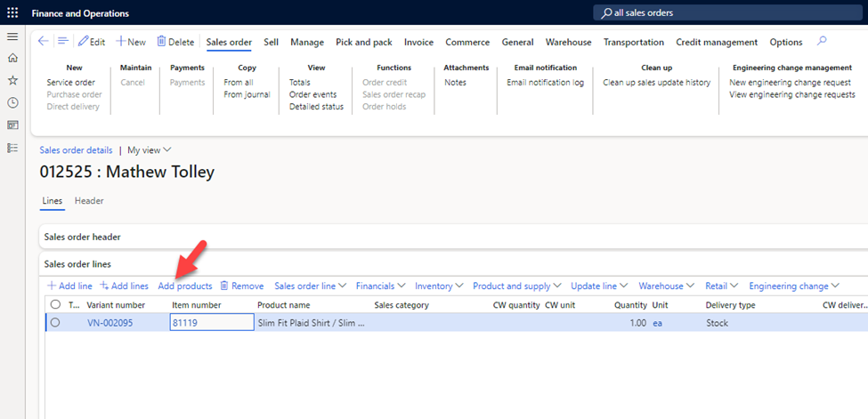Click Quantity column header
868x419 pixels.
pos(630,305)
